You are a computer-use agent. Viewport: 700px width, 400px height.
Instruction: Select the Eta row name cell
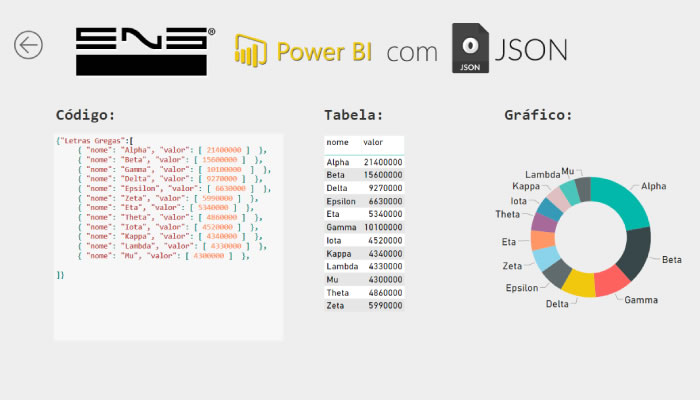(x=333, y=214)
